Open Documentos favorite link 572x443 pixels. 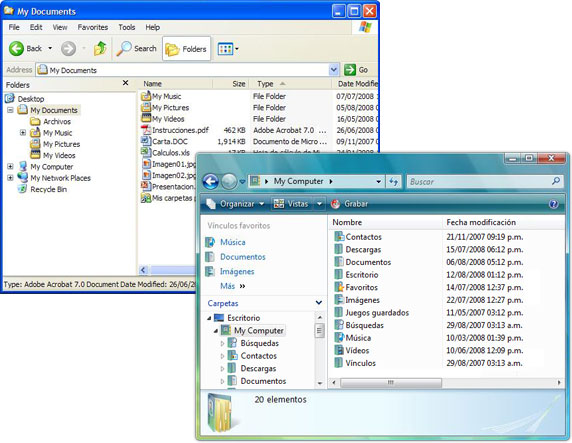[243, 257]
